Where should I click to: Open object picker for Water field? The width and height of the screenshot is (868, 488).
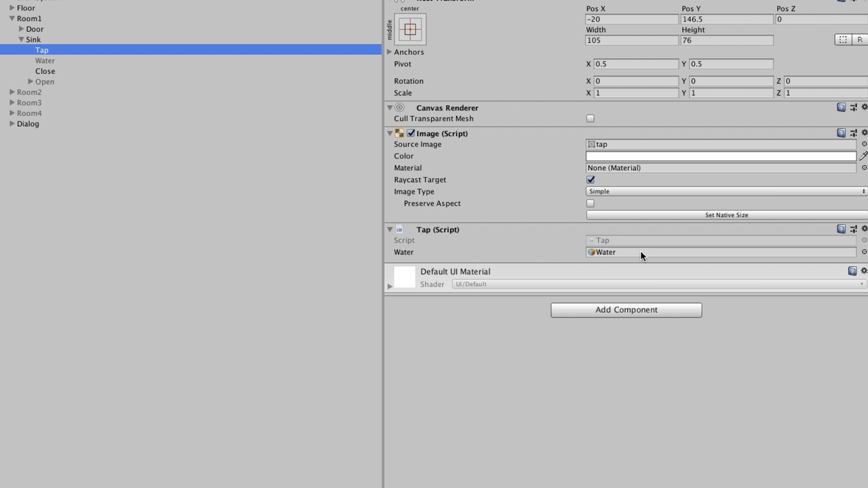click(x=863, y=252)
